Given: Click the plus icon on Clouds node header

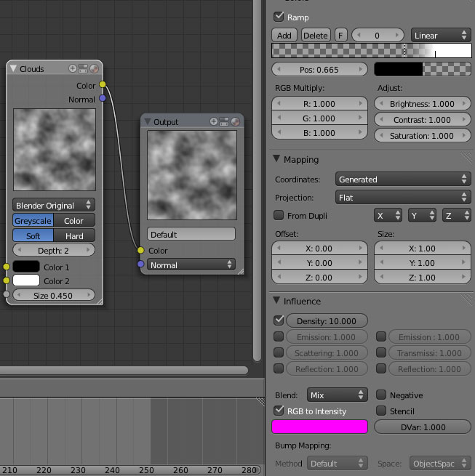Looking at the screenshot, I should [72, 68].
